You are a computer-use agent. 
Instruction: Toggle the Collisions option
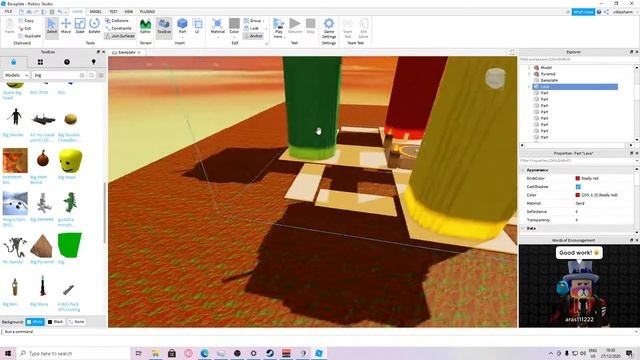[x=117, y=20]
